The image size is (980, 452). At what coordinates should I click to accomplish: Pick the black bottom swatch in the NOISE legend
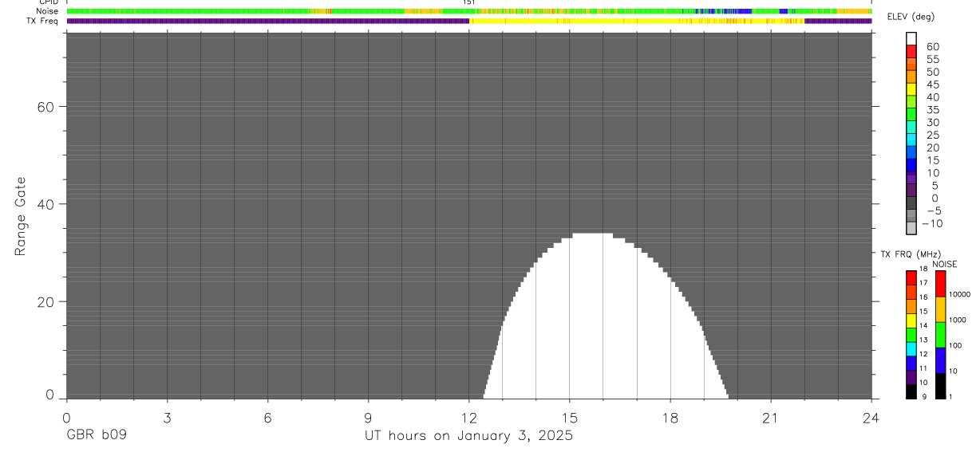(x=940, y=386)
